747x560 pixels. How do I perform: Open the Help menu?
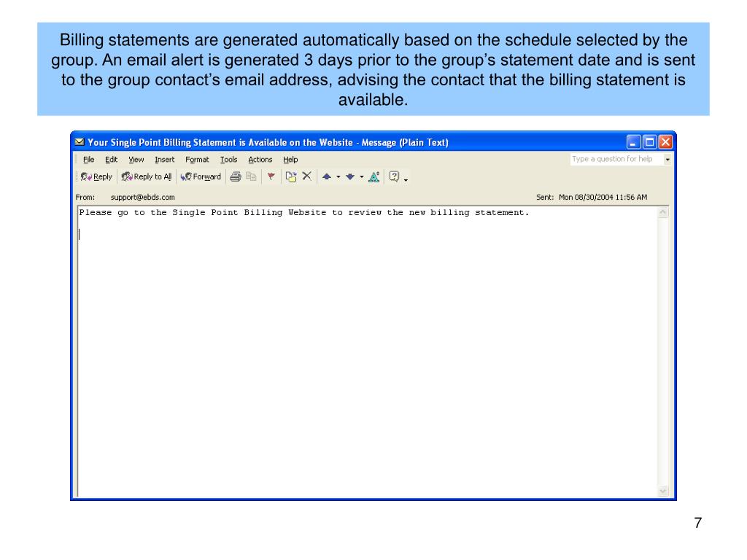290,160
